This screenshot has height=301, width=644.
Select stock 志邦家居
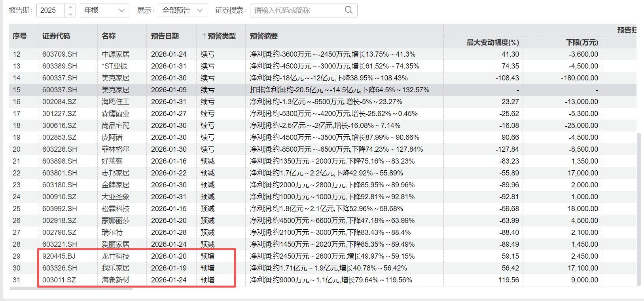[x=116, y=173]
